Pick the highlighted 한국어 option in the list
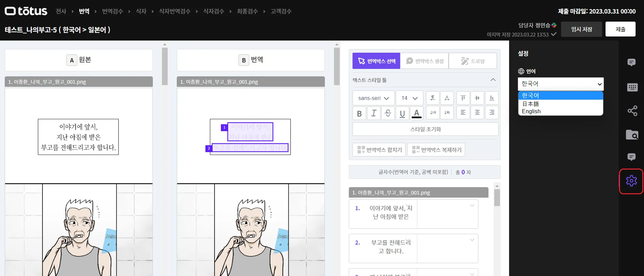The width and height of the screenshot is (644, 276). [x=560, y=96]
